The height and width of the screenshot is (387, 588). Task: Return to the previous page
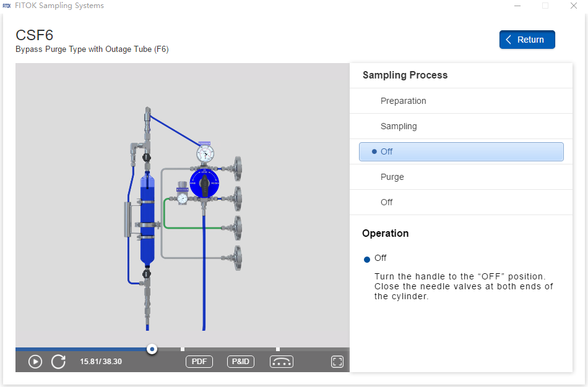tap(527, 40)
